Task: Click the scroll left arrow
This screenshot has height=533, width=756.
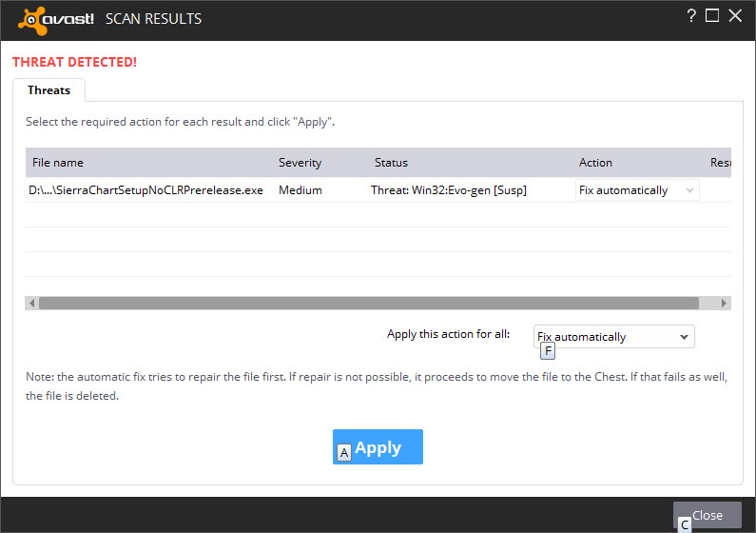Action: pos(31,303)
